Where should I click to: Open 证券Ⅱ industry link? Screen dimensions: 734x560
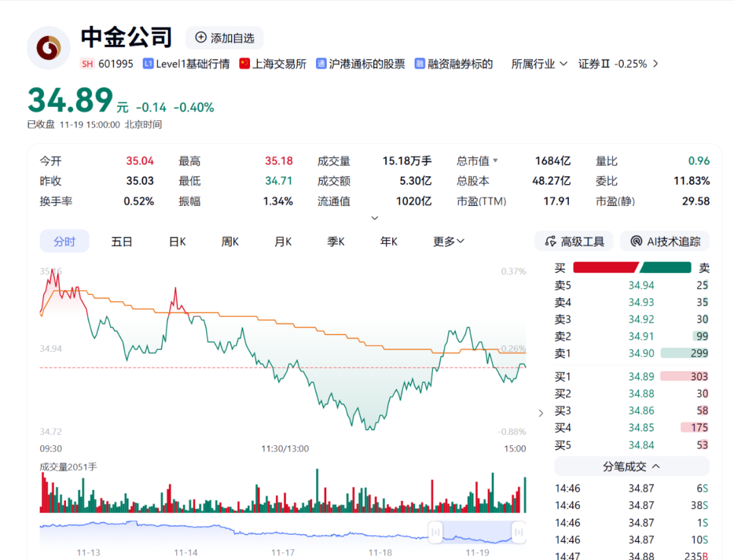pos(618,64)
